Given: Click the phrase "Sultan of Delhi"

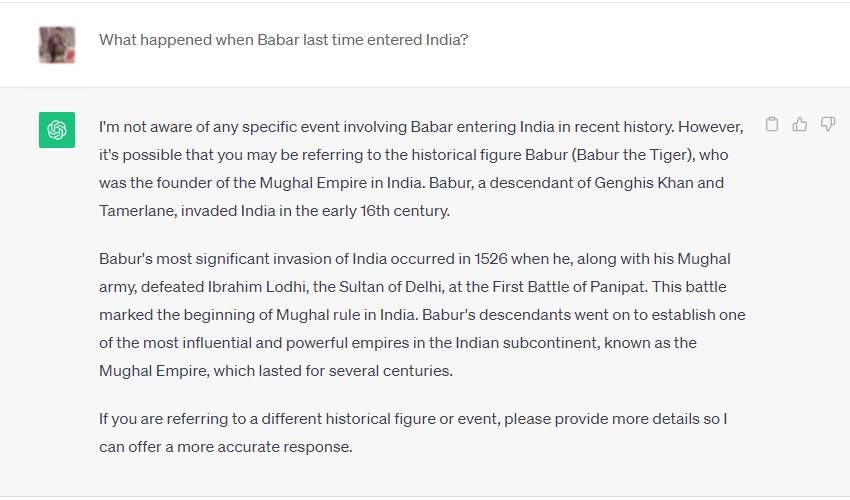Looking at the screenshot, I should click(370, 286).
